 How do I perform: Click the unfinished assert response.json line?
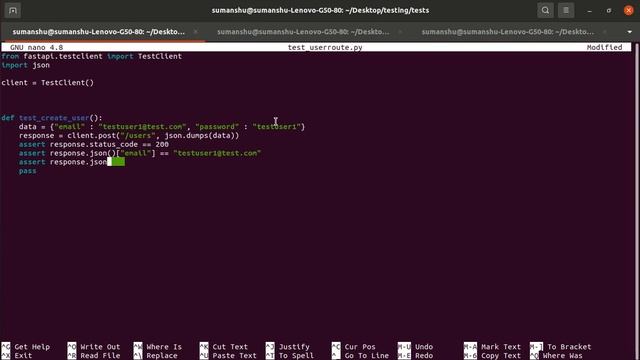tap(63, 162)
